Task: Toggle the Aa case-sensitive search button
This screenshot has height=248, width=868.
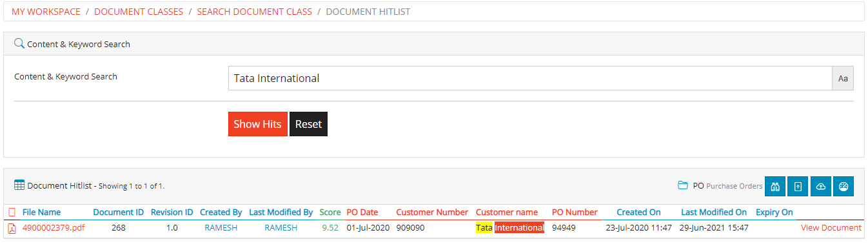Action: pos(843,78)
